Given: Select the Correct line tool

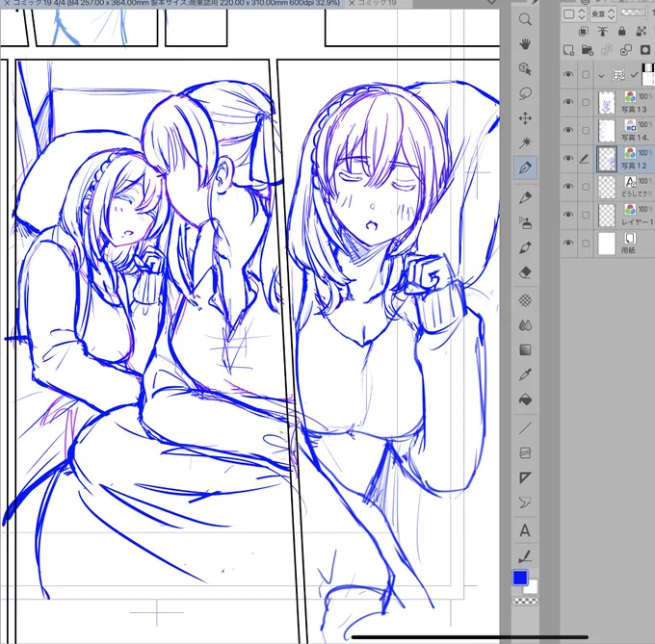Looking at the screenshot, I should point(525,556).
